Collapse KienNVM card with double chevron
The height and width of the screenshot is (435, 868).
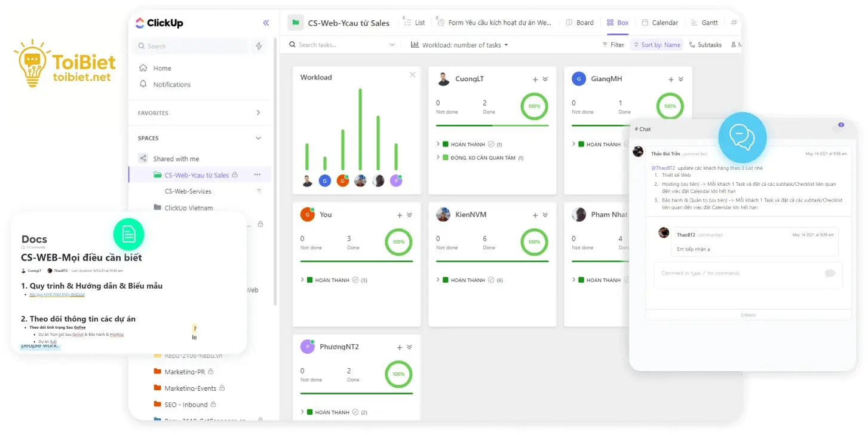545,215
